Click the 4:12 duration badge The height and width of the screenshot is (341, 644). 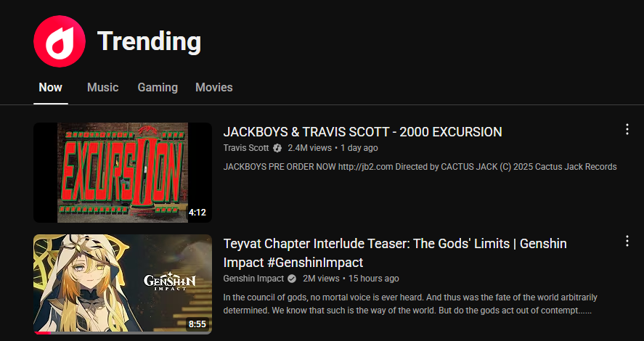tap(197, 213)
